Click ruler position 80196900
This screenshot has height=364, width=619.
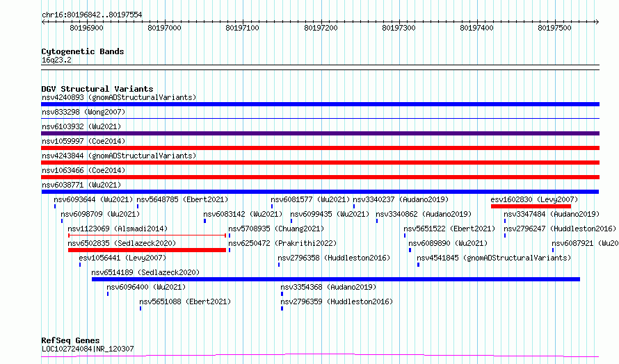click(x=86, y=28)
